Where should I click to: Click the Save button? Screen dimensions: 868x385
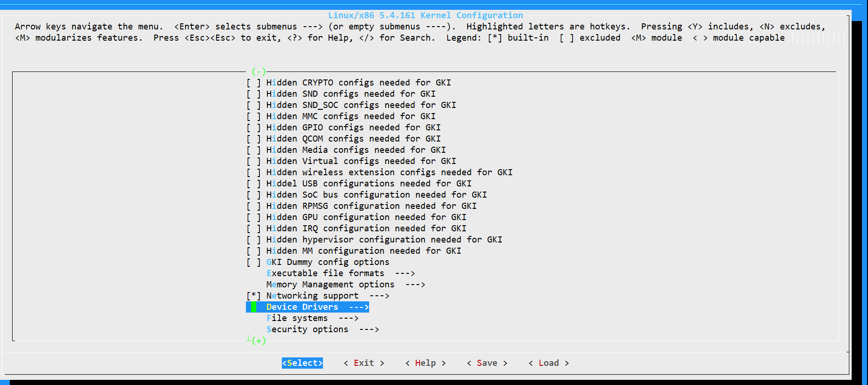[x=487, y=363]
